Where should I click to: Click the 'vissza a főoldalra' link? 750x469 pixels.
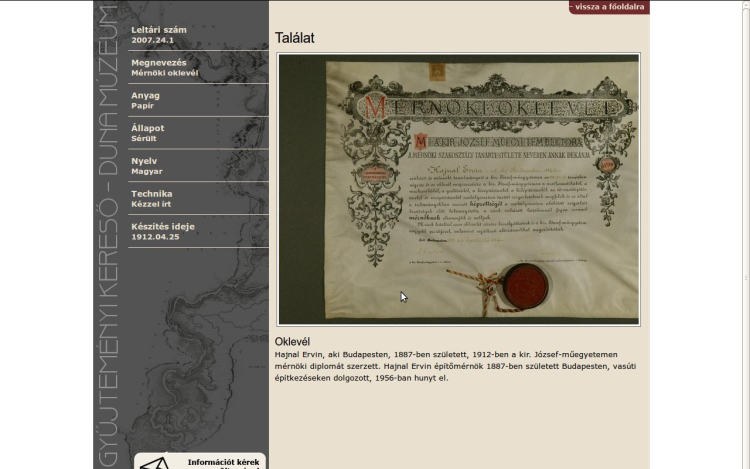tap(608, 7)
